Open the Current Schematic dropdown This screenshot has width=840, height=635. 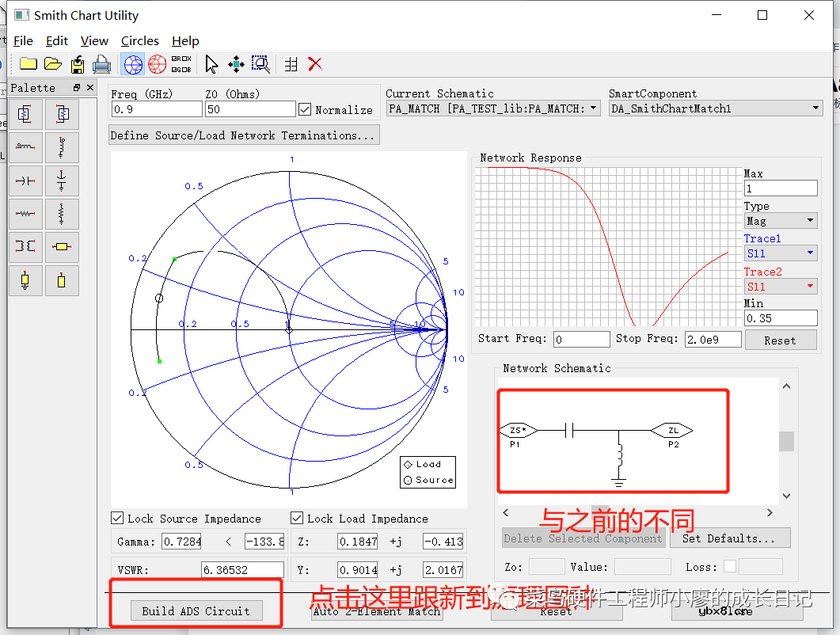point(493,108)
